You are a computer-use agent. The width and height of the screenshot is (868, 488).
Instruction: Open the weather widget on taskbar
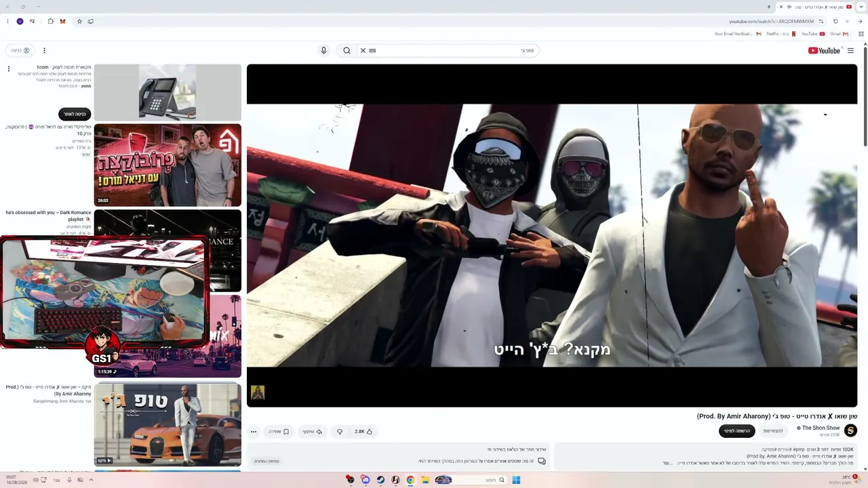pos(846,480)
